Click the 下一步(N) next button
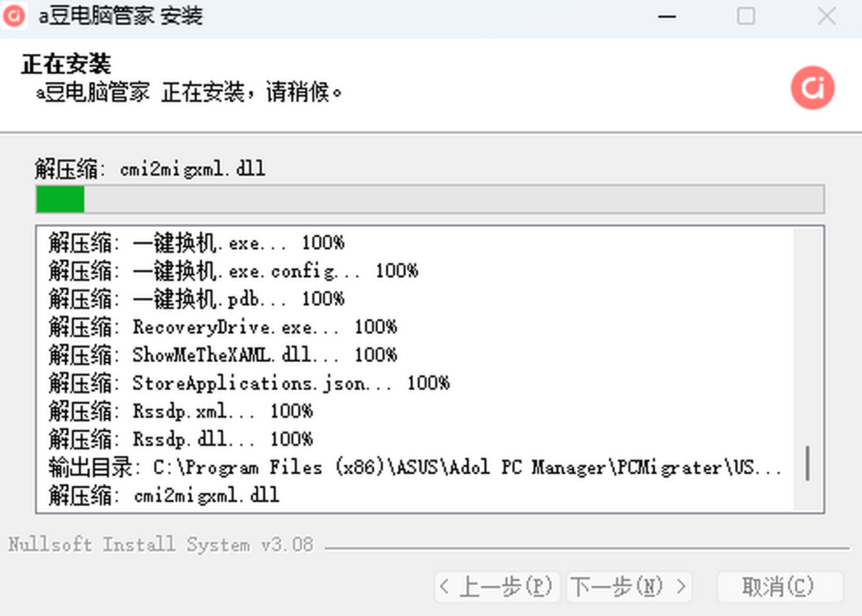862x616 pixels. click(x=629, y=587)
